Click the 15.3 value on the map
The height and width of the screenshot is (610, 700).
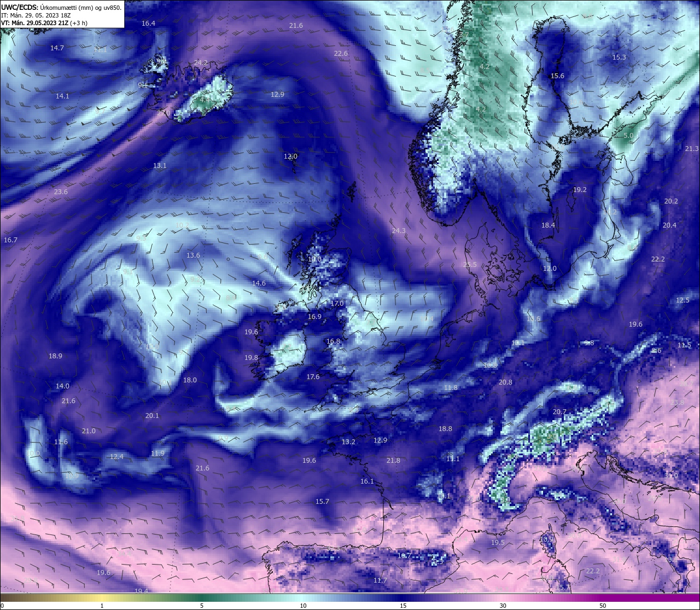click(x=619, y=57)
